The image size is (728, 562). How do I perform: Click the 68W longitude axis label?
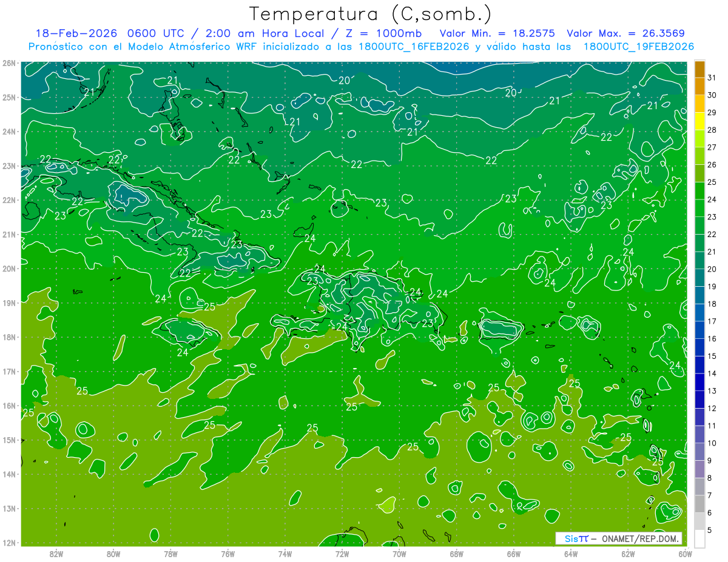[x=457, y=554]
